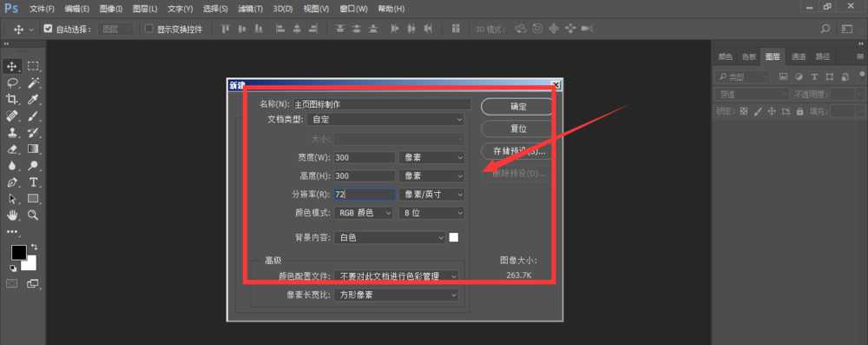
Task: Open the 文件(F) menu
Action: [42, 9]
